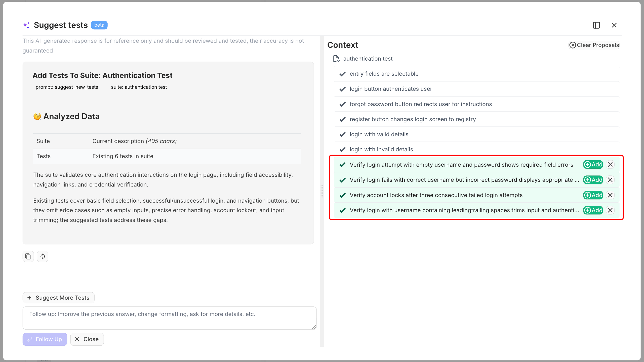The image size is (644, 362).
Task: Toggle the side panel layout icon
Action: [x=596, y=25]
